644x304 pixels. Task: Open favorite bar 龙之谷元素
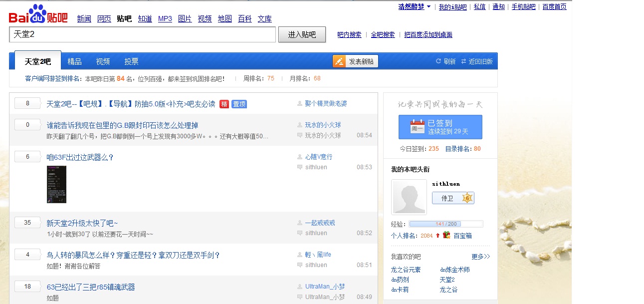[406, 270]
